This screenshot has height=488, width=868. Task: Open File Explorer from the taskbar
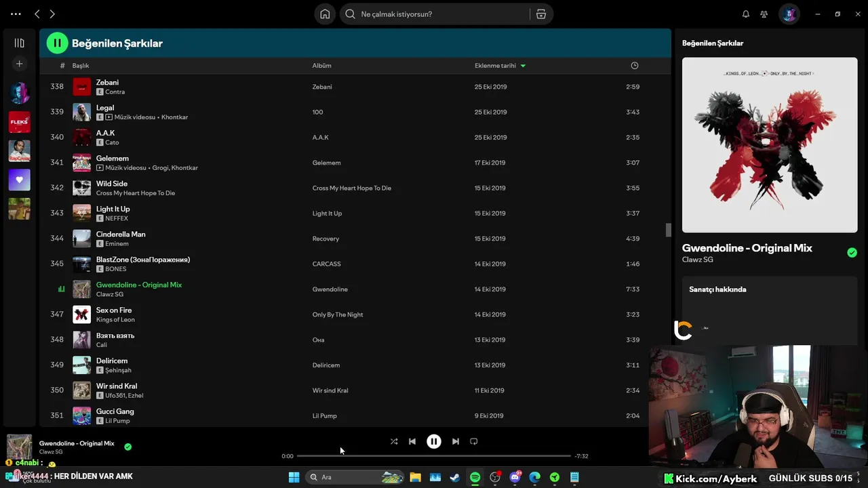[415, 477]
